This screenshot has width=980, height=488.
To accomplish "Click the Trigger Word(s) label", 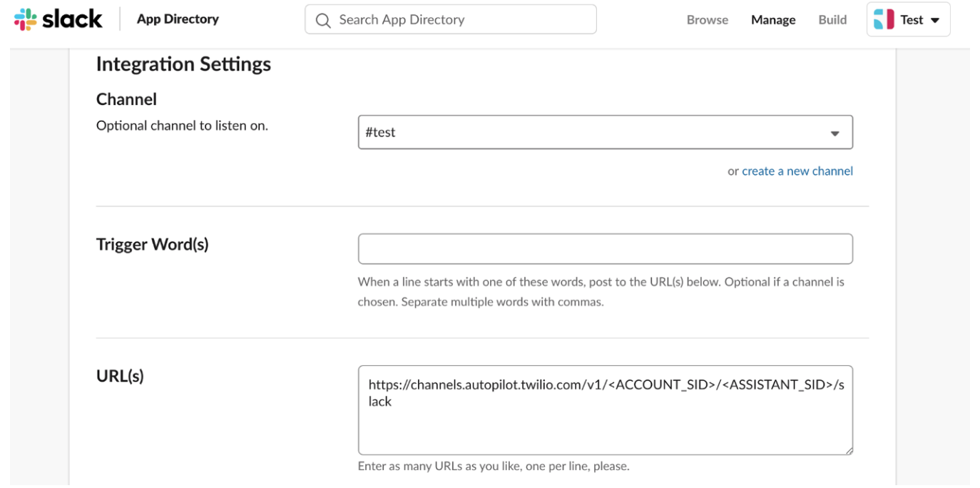I will 153,245.
